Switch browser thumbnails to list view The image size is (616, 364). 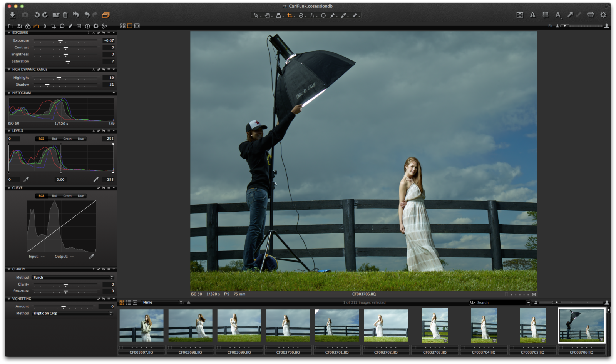pos(129,302)
